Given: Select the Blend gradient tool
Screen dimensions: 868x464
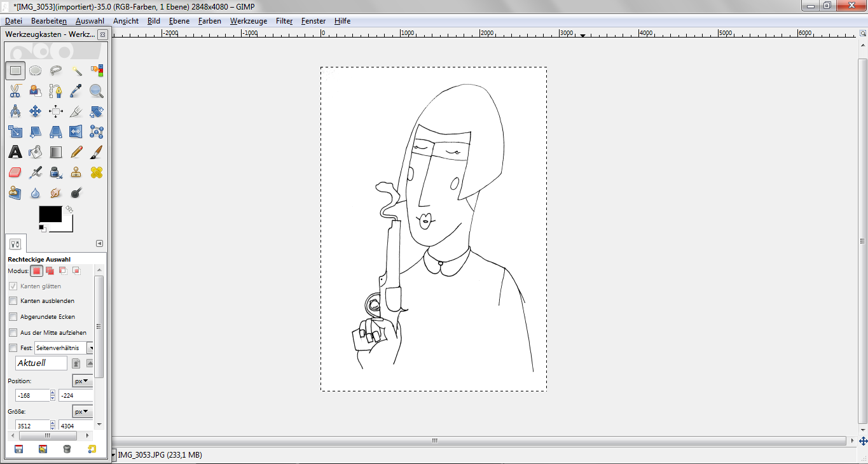Looking at the screenshot, I should 56,152.
